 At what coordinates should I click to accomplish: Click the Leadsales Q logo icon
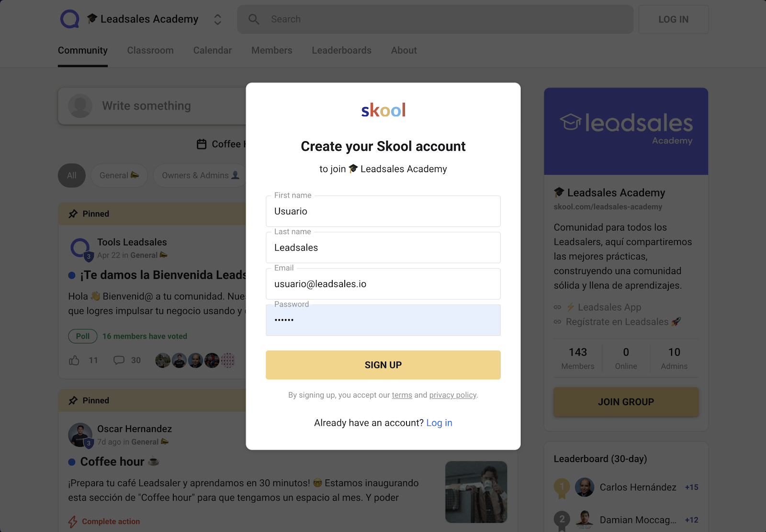70,19
